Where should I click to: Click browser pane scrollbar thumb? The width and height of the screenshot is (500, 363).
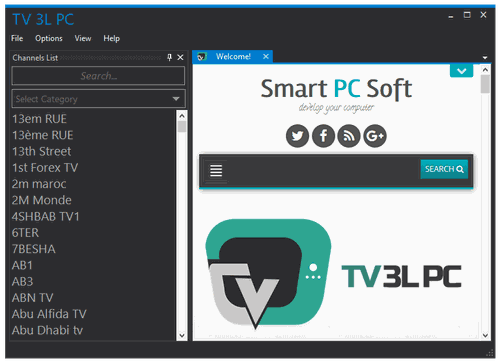[x=485, y=84]
